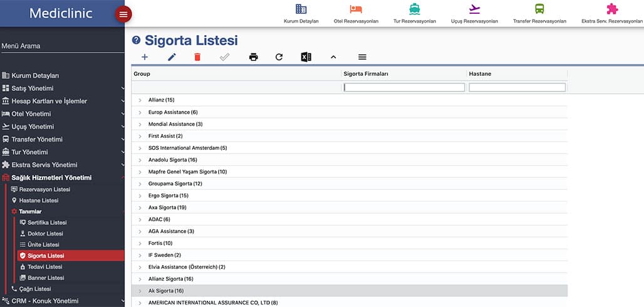Select the highlighted Ak Sigorta (16) row
The image size is (644, 307).
pyautogui.click(x=350, y=291)
